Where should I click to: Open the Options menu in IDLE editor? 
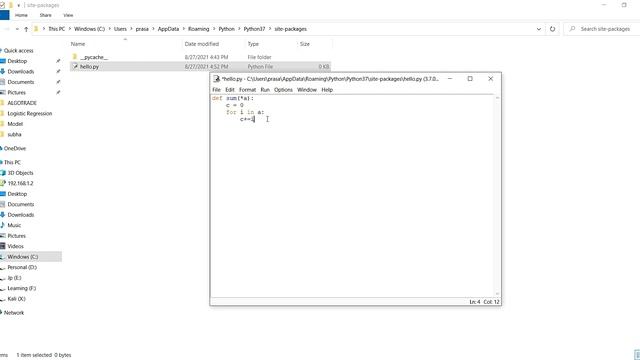coord(283,90)
